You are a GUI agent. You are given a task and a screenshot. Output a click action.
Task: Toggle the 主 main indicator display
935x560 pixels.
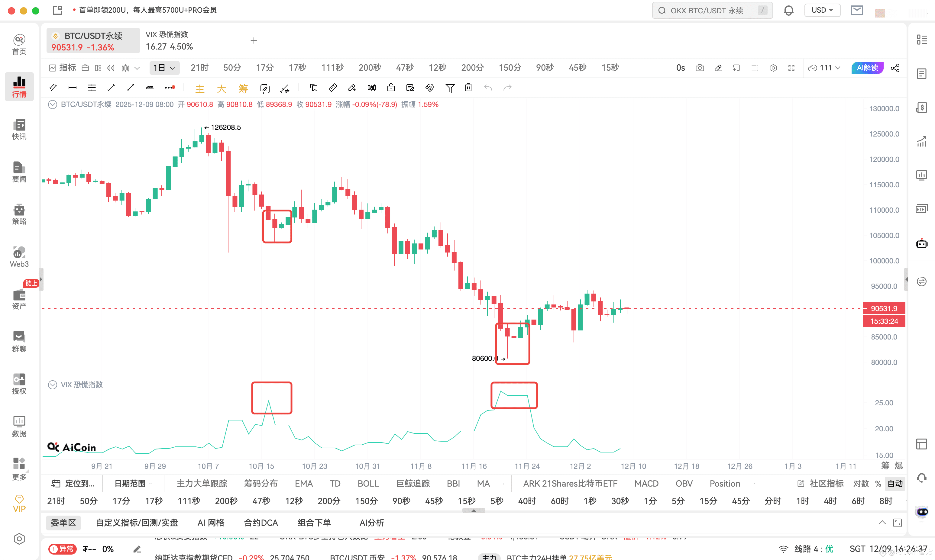tap(200, 88)
